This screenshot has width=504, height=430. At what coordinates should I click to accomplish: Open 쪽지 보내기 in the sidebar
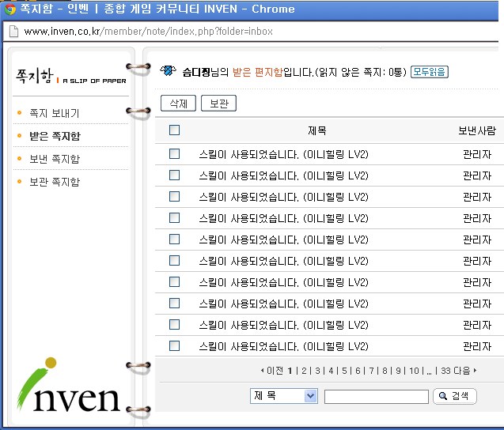[54, 113]
